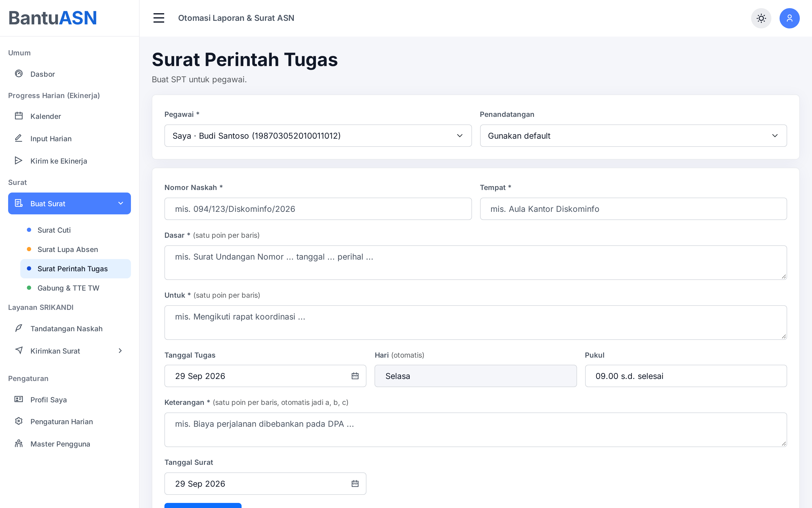
Task: Click the BantuASN logo
Action: [53, 18]
